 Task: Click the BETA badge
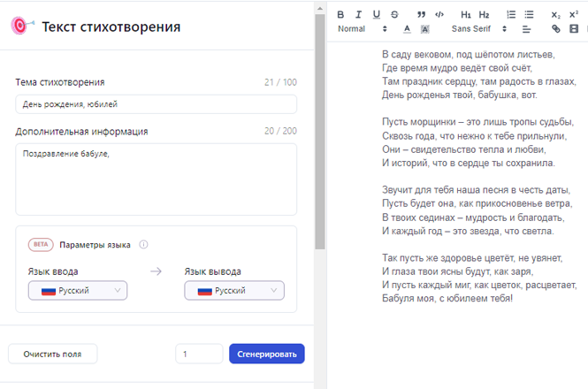click(41, 245)
